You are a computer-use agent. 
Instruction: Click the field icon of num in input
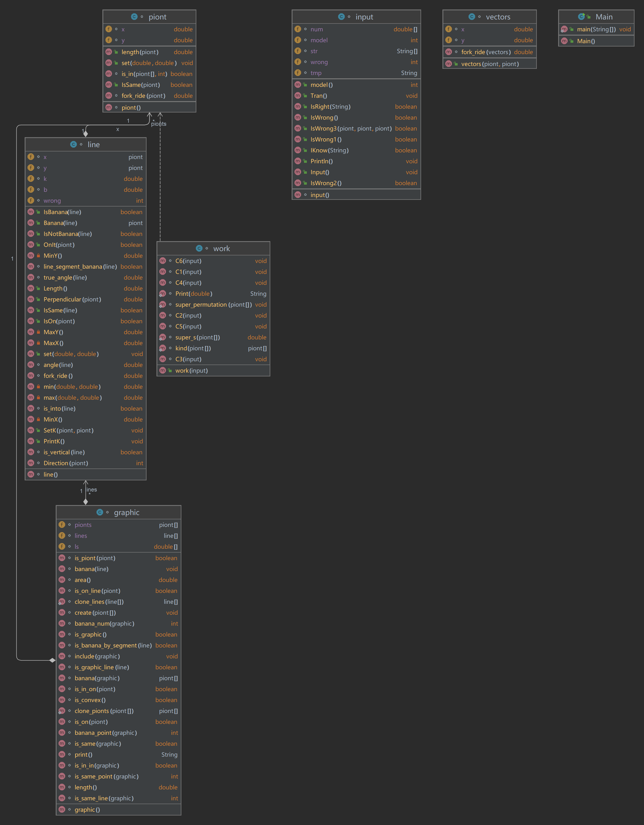[298, 29]
